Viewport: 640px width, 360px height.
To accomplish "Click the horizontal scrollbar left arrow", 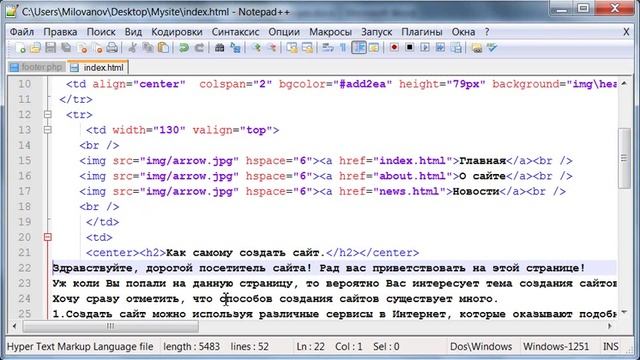I will click(x=15, y=326).
